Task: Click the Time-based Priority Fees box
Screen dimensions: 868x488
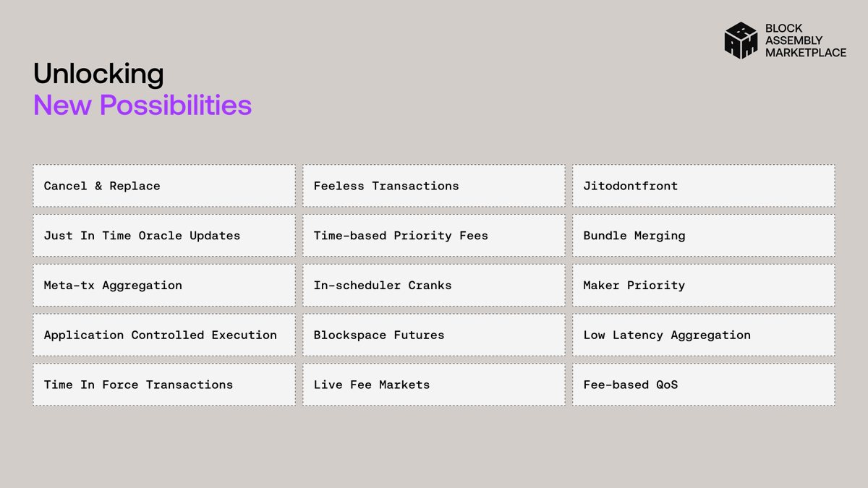Action: point(434,236)
